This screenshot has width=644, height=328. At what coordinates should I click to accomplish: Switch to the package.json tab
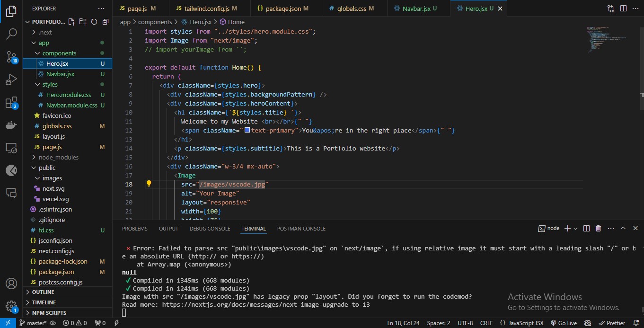(x=287, y=9)
